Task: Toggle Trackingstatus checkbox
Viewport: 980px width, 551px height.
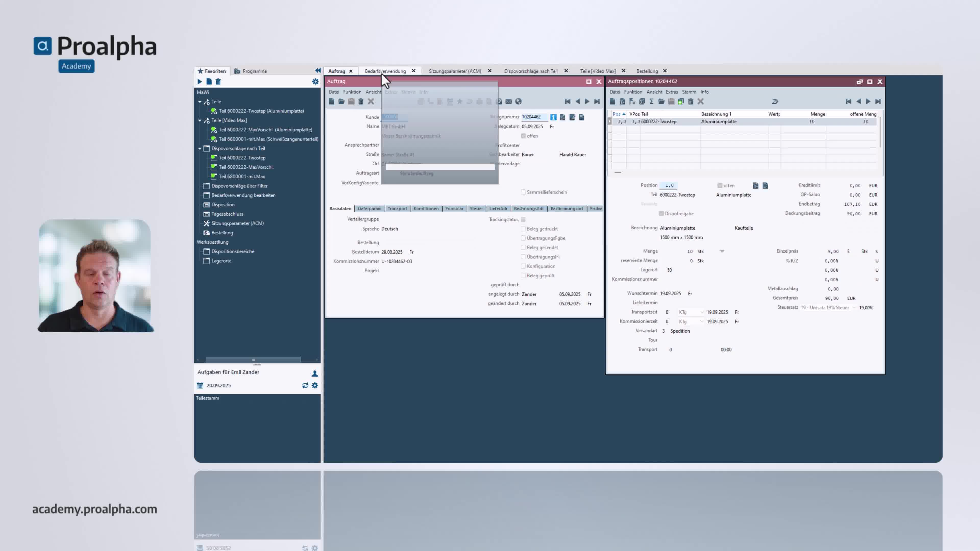Action: tap(523, 219)
